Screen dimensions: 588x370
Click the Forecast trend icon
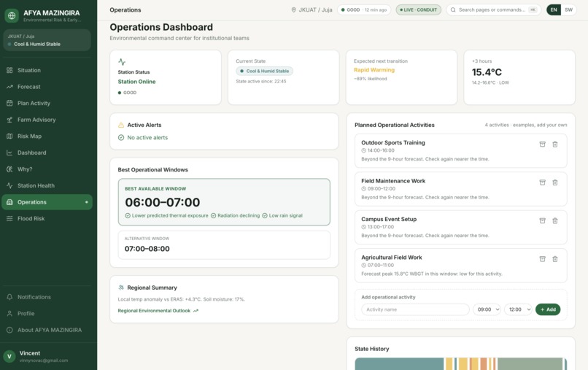point(9,87)
